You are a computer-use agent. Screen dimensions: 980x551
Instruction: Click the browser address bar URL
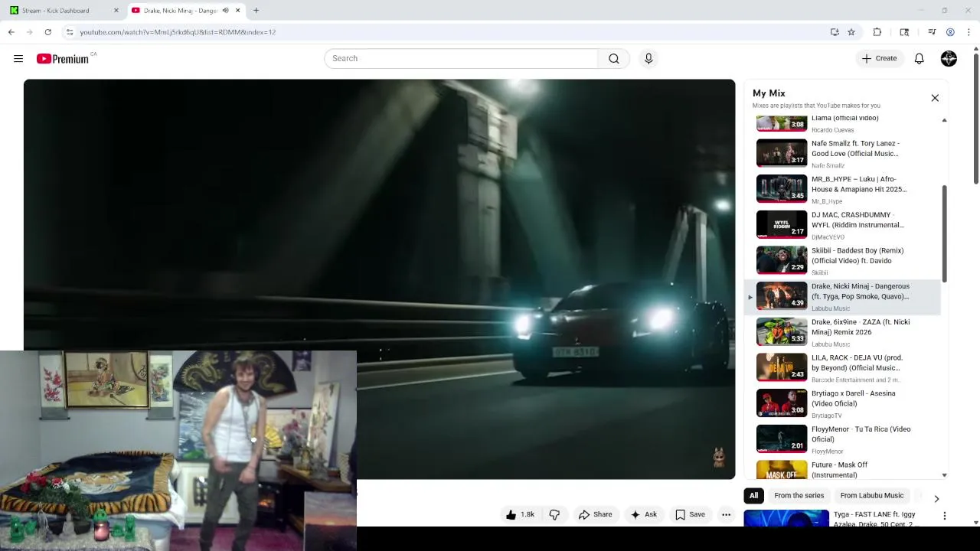coord(178,32)
